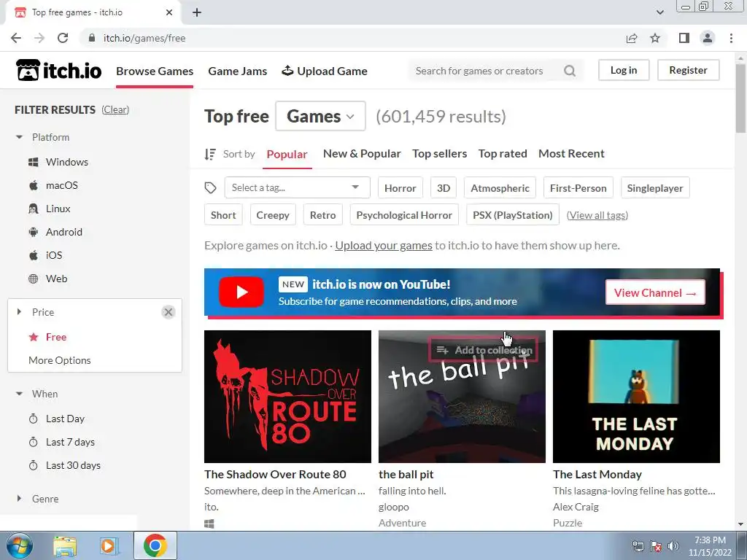Open media player from taskbar
This screenshot has height=560, width=747.
pos(108,546)
